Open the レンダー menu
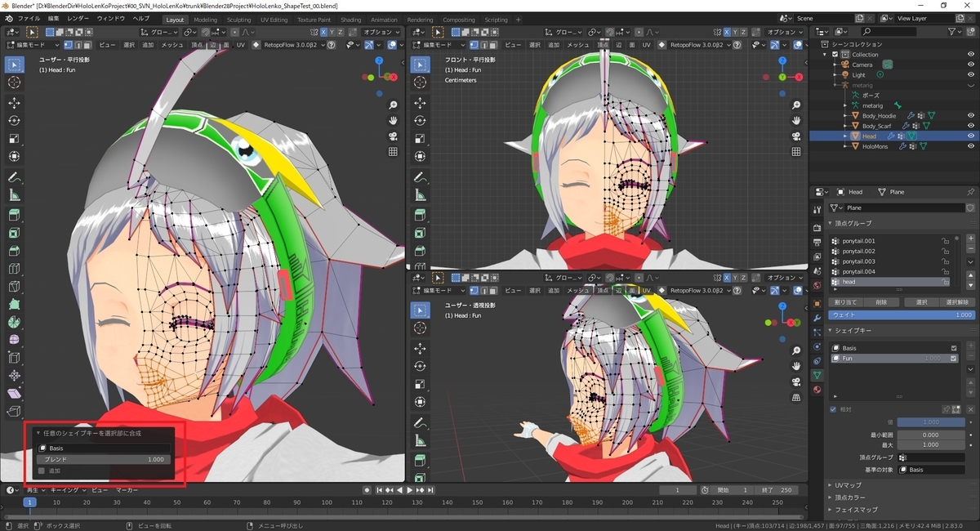Viewport: 980px width, 531px height. click(78, 18)
